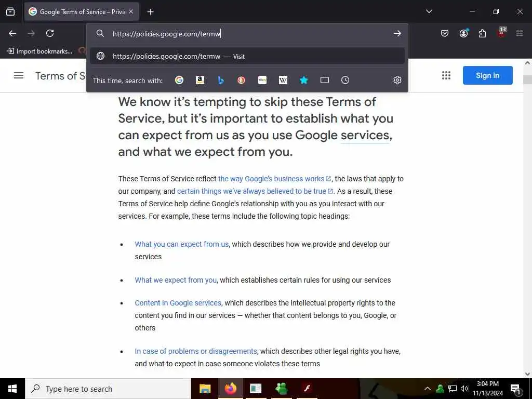Image resolution: width=532 pixels, height=399 pixels.
Task: Open the list all tabs chevron
Action: (429, 11)
